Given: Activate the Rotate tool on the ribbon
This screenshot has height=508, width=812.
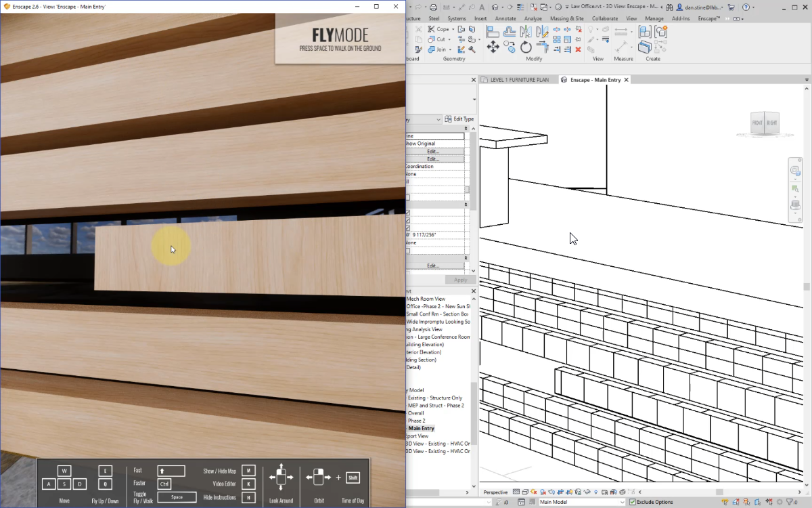Looking at the screenshot, I should pyautogui.click(x=526, y=47).
